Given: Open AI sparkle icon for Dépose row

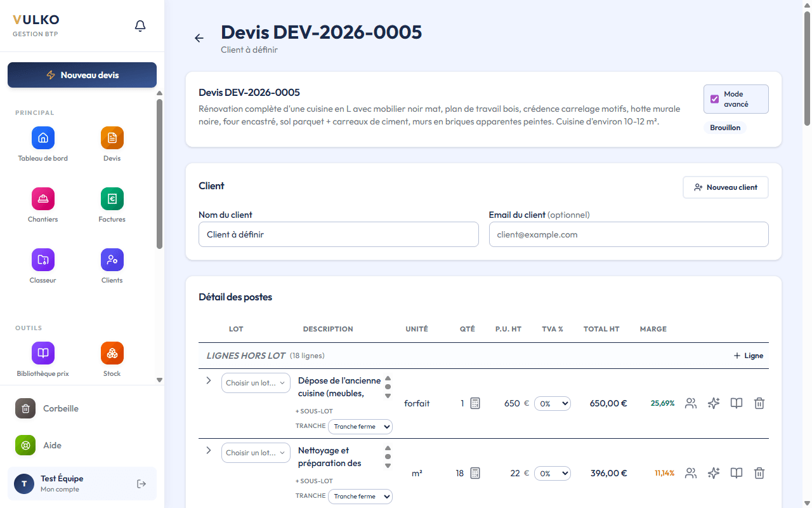Looking at the screenshot, I should pyautogui.click(x=714, y=403).
